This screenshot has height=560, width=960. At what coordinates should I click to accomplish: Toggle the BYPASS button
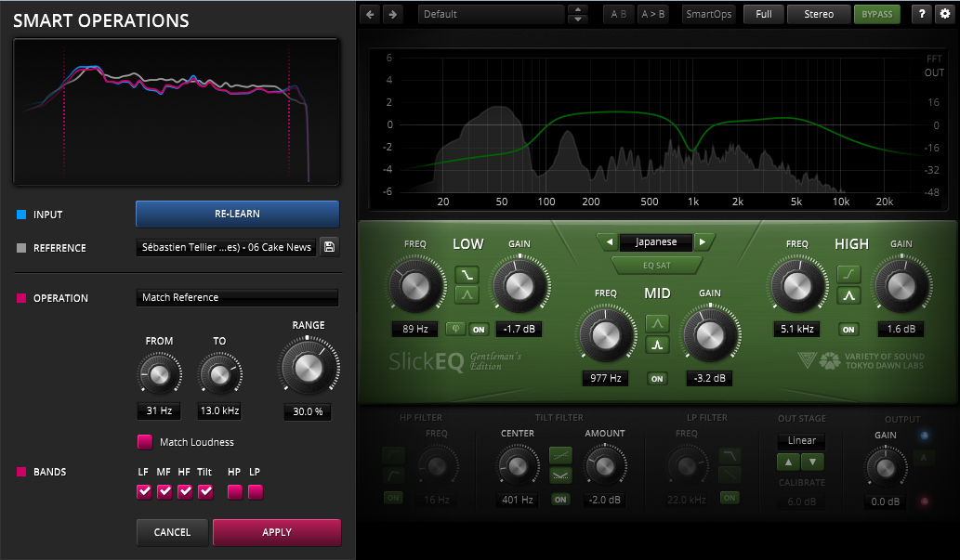pos(876,14)
